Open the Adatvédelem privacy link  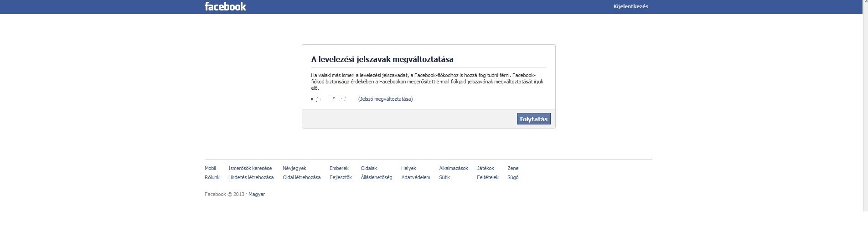(415, 177)
